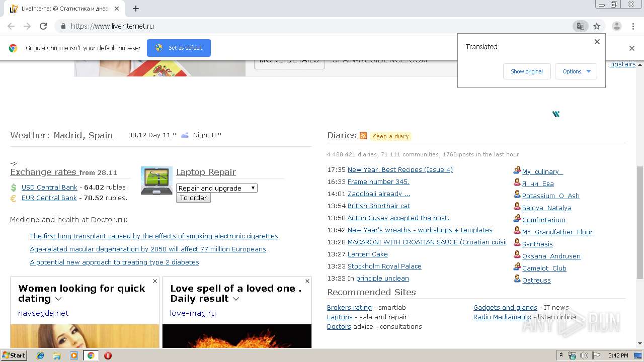The height and width of the screenshot is (362, 644).
Task: Expand the Women looking for quick dating chevron
Action: coord(58,299)
